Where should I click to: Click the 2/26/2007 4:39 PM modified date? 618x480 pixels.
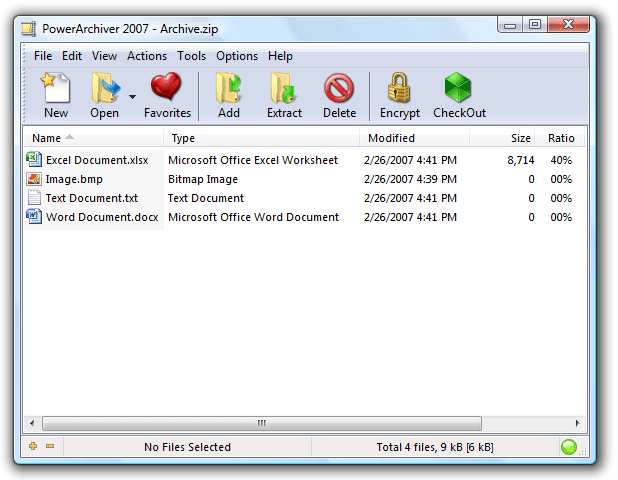410,179
